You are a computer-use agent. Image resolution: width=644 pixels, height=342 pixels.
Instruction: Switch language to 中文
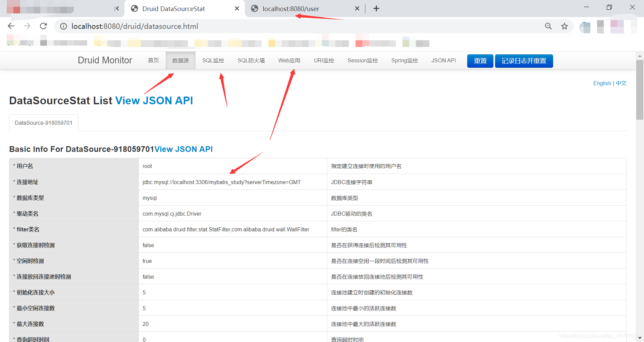(621, 83)
